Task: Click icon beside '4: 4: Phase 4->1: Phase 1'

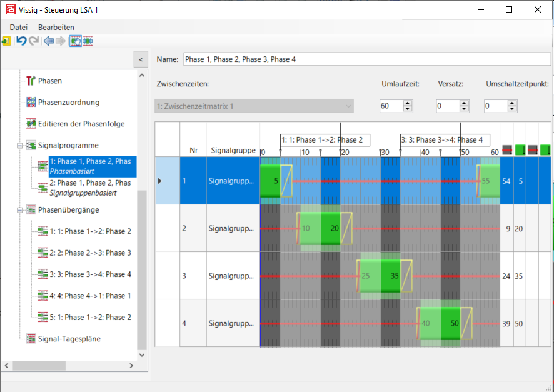Action: click(x=43, y=296)
